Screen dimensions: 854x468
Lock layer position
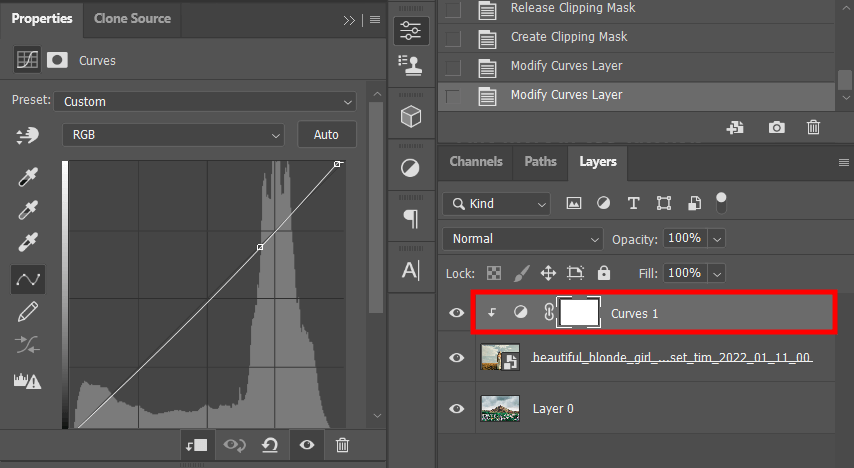[548, 273]
